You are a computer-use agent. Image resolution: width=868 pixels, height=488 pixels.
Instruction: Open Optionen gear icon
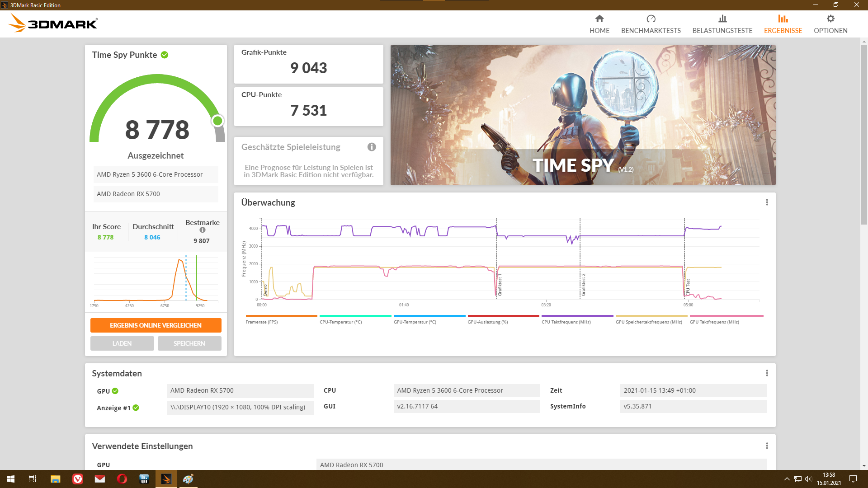click(830, 19)
